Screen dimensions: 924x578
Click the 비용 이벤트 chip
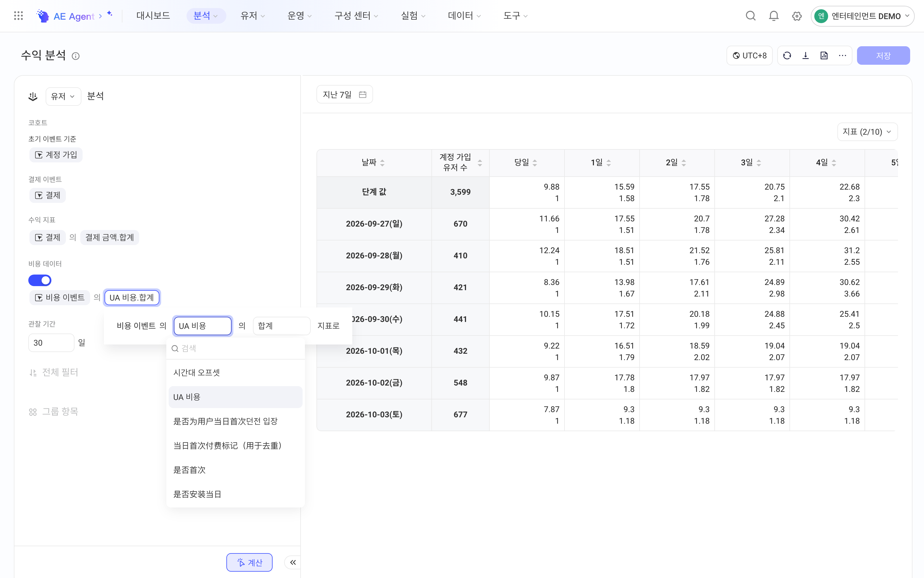tap(60, 297)
